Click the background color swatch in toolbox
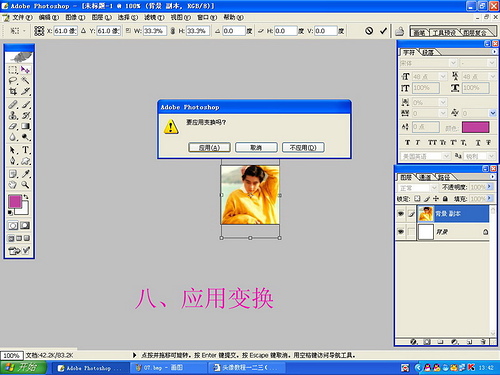Image resolution: width=500 pixels, height=375 pixels. [24, 210]
